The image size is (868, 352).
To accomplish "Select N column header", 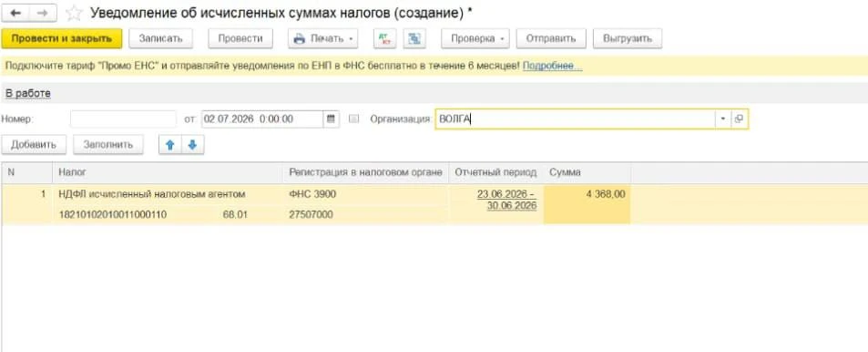I will click(27, 173).
